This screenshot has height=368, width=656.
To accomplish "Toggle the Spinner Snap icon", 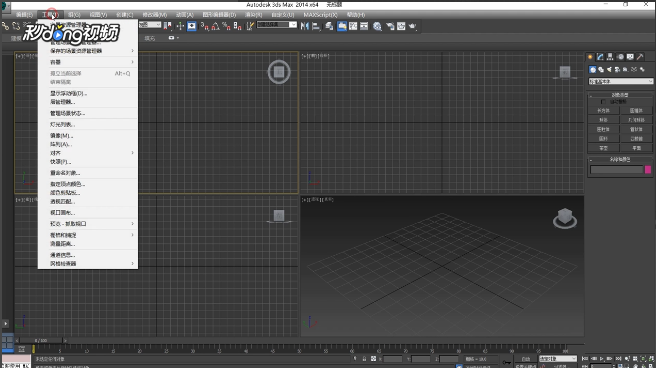I will 238,26.
